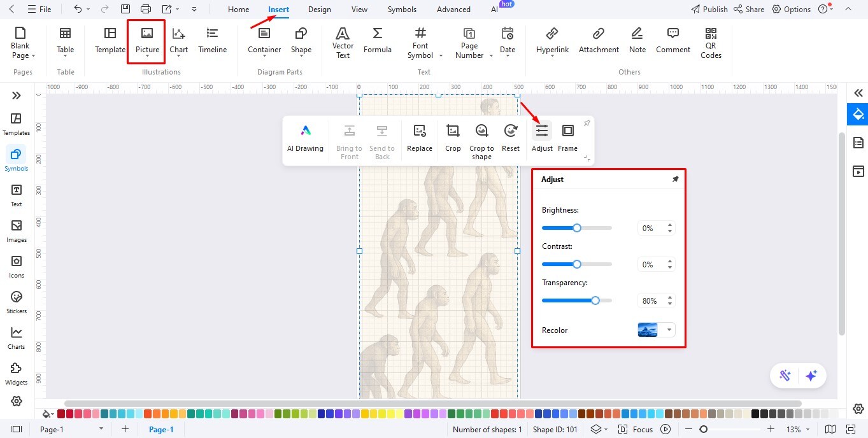Pin the floating picture toolbar
This screenshot has width=868, height=438.
(x=587, y=124)
